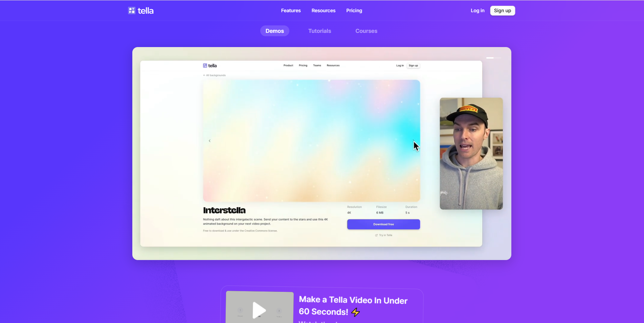The height and width of the screenshot is (323, 644).
Task: Click the 4K resolution value
Action: pyautogui.click(x=349, y=213)
